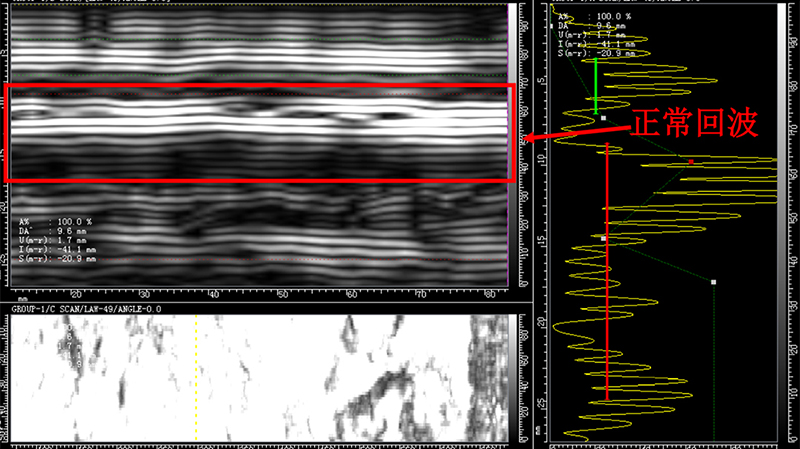Click the mm unit label under the B-scan ruler
The image size is (800, 449).
pos(22,299)
